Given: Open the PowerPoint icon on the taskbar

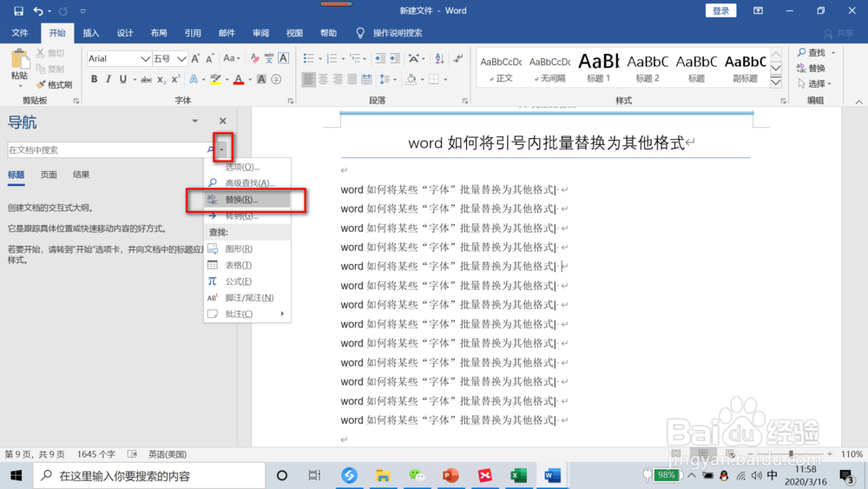Looking at the screenshot, I should pyautogui.click(x=450, y=475).
